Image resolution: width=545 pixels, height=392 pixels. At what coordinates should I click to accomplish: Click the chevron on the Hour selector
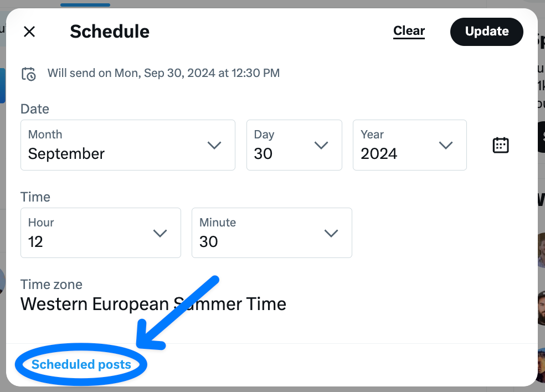[x=161, y=233]
